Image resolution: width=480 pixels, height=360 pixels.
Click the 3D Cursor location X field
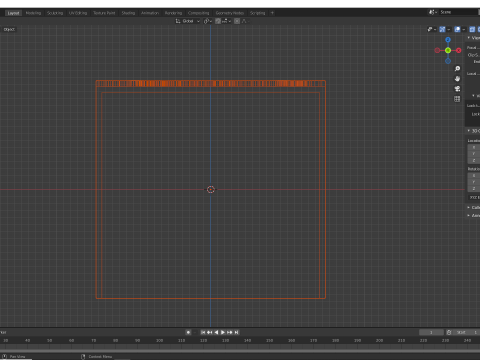474,147
